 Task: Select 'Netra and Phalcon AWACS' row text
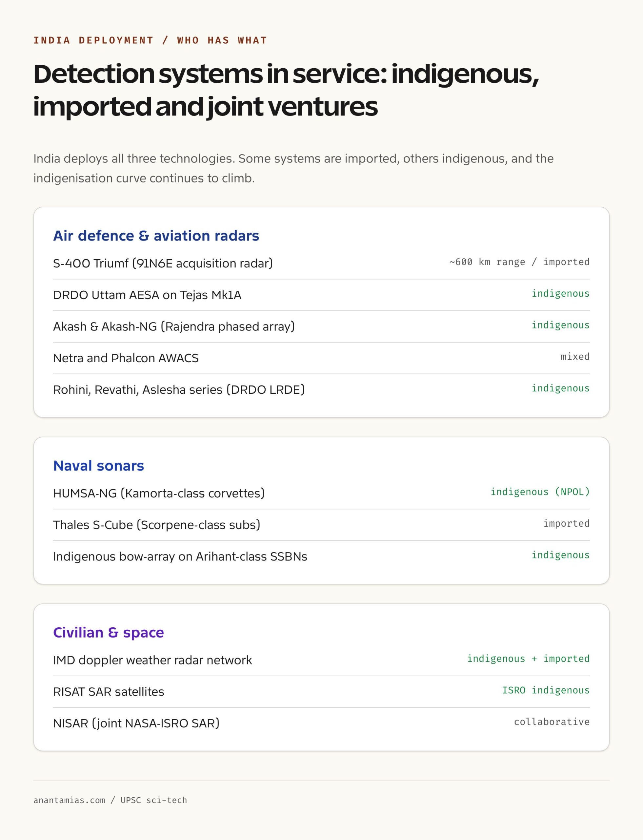[126, 358]
